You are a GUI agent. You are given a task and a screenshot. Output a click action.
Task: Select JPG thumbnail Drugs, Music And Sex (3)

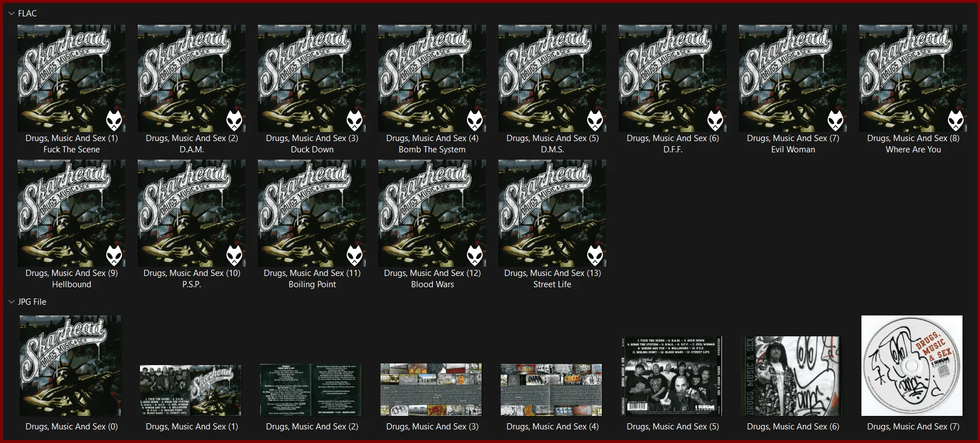tap(431, 390)
